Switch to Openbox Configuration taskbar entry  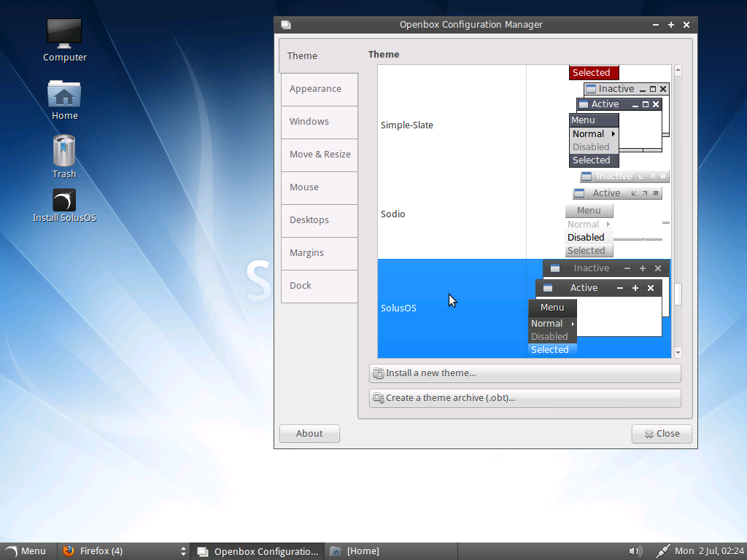tap(258, 551)
